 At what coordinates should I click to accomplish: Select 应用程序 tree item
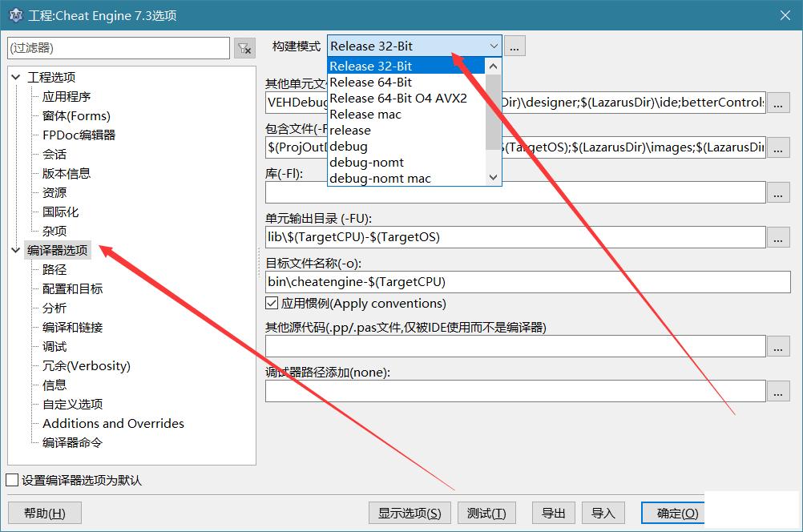[x=67, y=97]
